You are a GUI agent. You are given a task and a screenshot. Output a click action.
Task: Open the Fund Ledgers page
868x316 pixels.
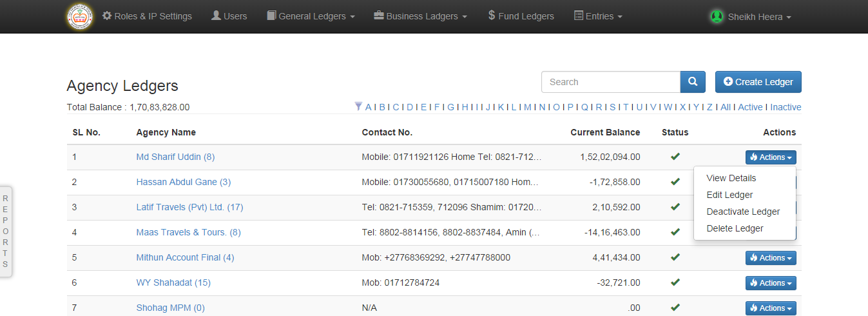coord(521,16)
